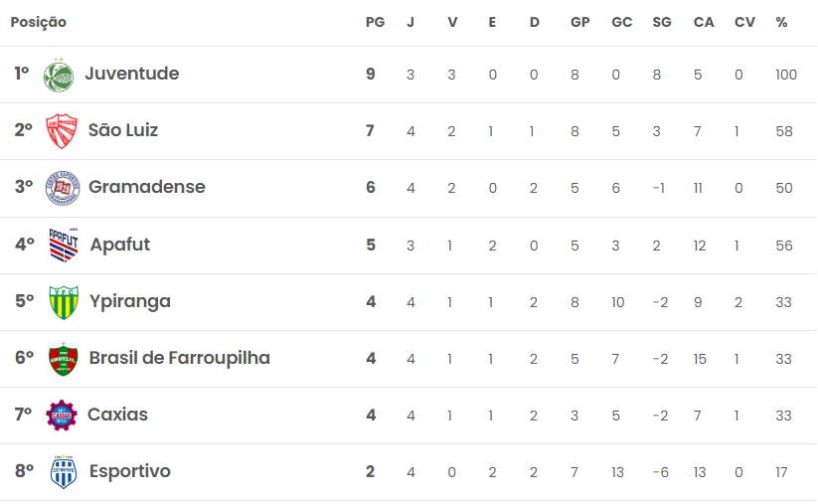
Task: Click the PG column header
Action: coord(375,23)
